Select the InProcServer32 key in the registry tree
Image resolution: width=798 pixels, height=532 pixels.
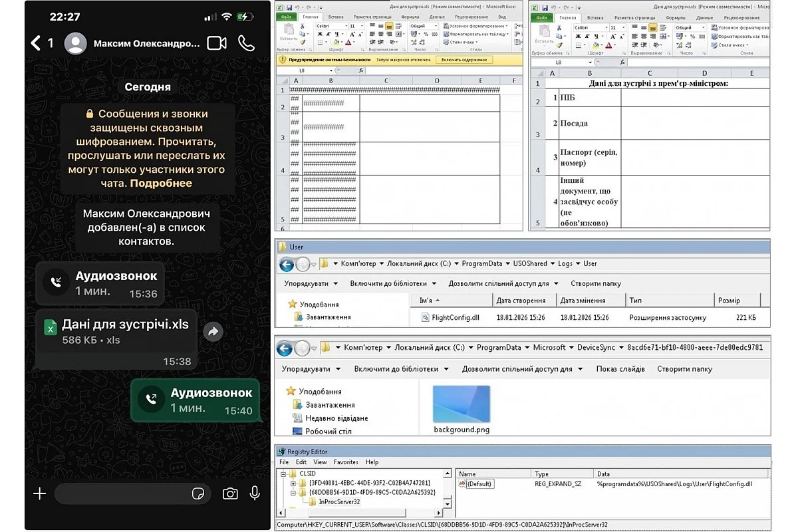[x=338, y=502]
